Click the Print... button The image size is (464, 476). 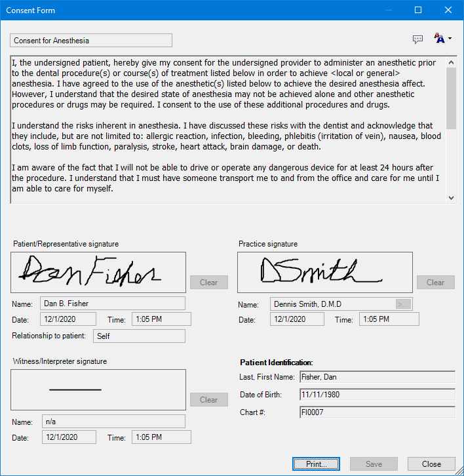[x=316, y=464]
